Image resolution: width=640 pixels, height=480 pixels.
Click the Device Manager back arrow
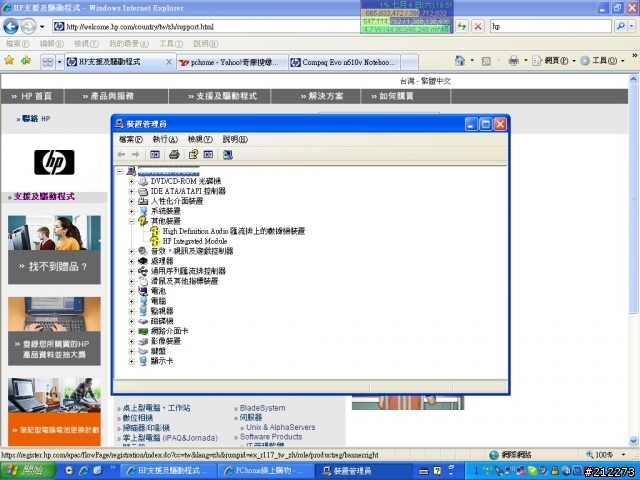(121, 154)
